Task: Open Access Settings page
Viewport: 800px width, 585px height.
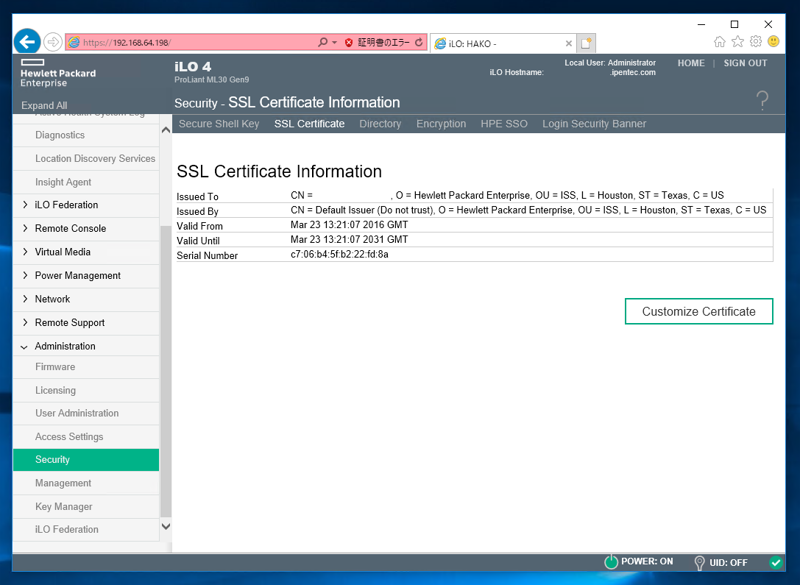Action: [69, 437]
